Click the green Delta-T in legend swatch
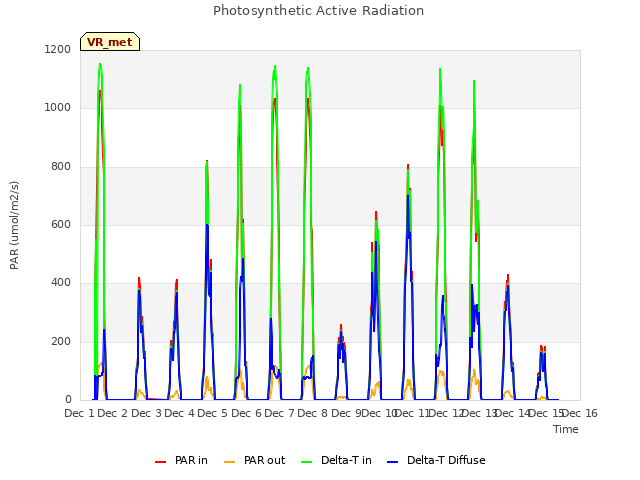The width and height of the screenshot is (640, 480). [307, 462]
